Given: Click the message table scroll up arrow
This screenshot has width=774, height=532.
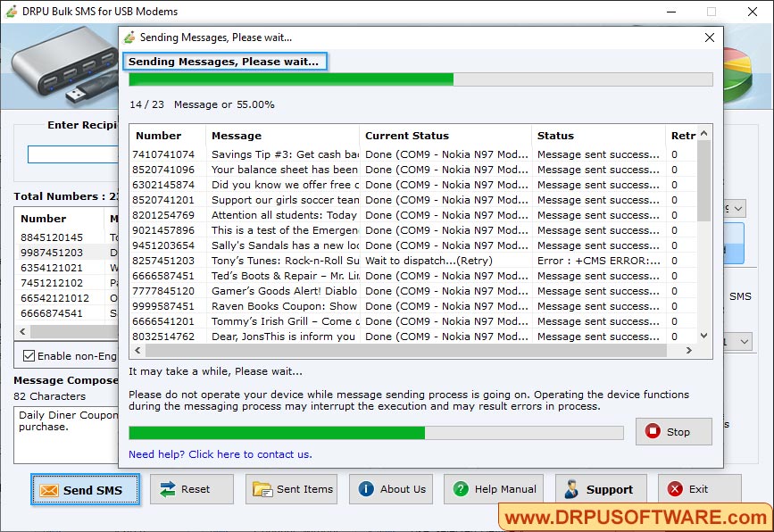Looking at the screenshot, I should pos(704,133).
